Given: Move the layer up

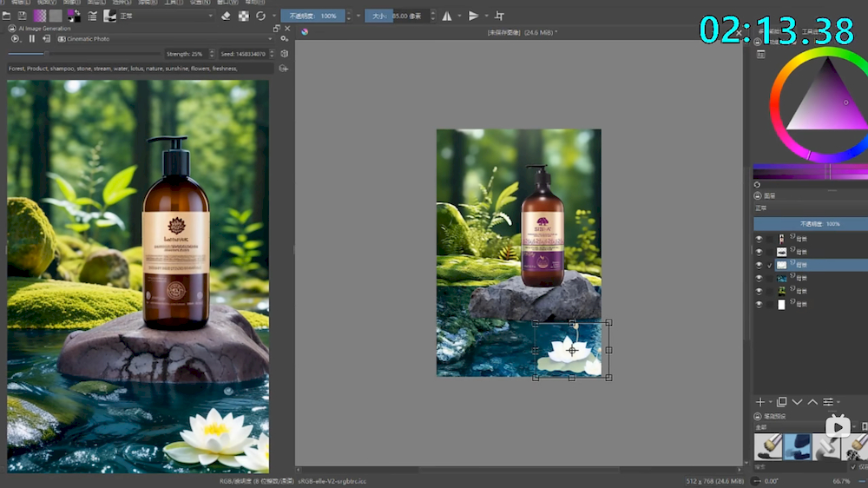Looking at the screenshot, I should pos(812,402).
